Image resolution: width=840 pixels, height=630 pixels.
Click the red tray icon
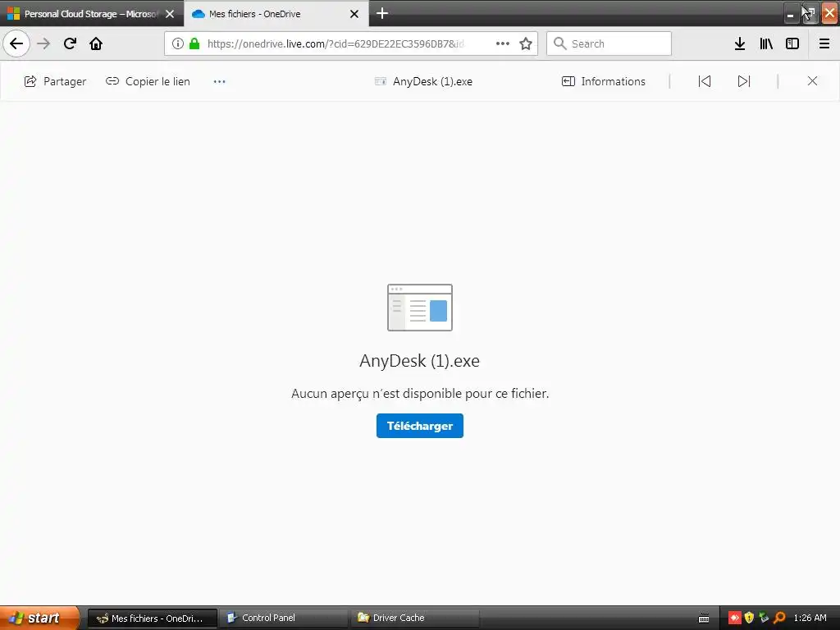click(734, 618)
